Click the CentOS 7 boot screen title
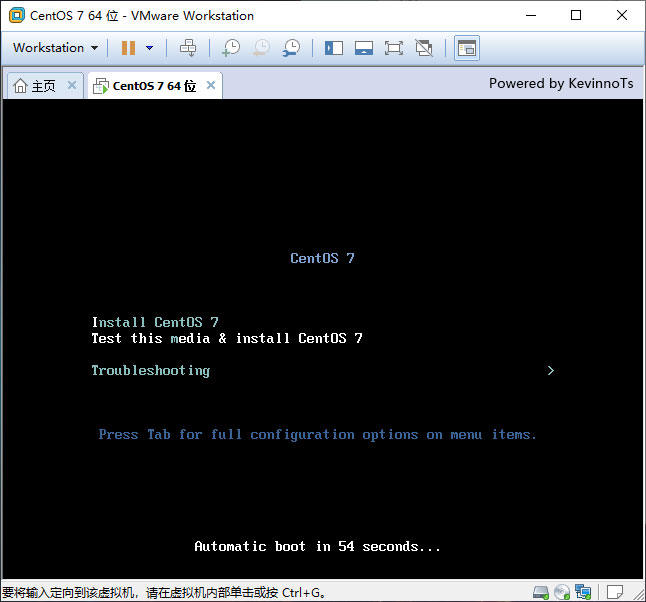The width and height of the screenshot is (646, 602). 322,258
